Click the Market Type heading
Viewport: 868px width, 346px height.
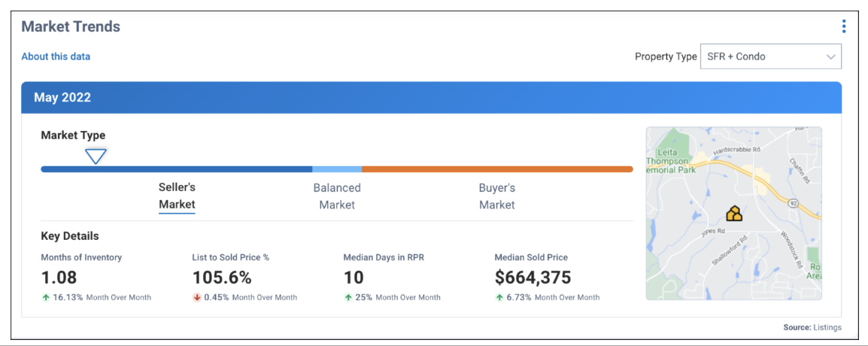pos(73,135)
